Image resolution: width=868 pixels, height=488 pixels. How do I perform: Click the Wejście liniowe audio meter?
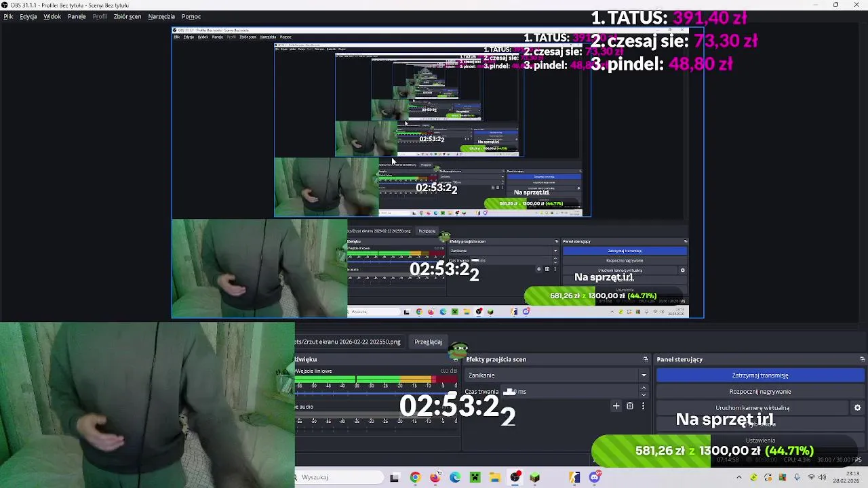376,380
